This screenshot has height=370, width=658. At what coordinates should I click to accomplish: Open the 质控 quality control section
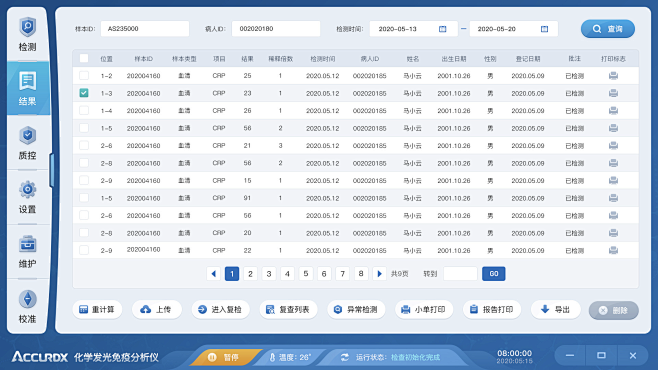coord(27,143)
